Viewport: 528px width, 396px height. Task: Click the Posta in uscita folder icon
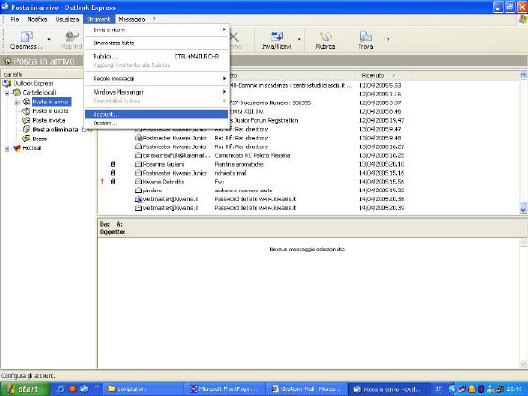[x=26, y=111]
